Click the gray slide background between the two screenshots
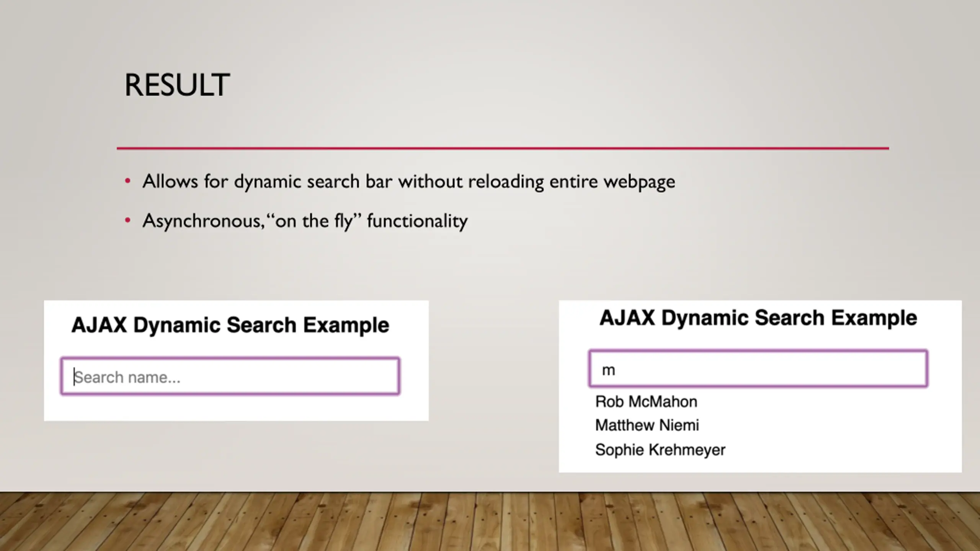The image size is (980, 551). point(494,383)
